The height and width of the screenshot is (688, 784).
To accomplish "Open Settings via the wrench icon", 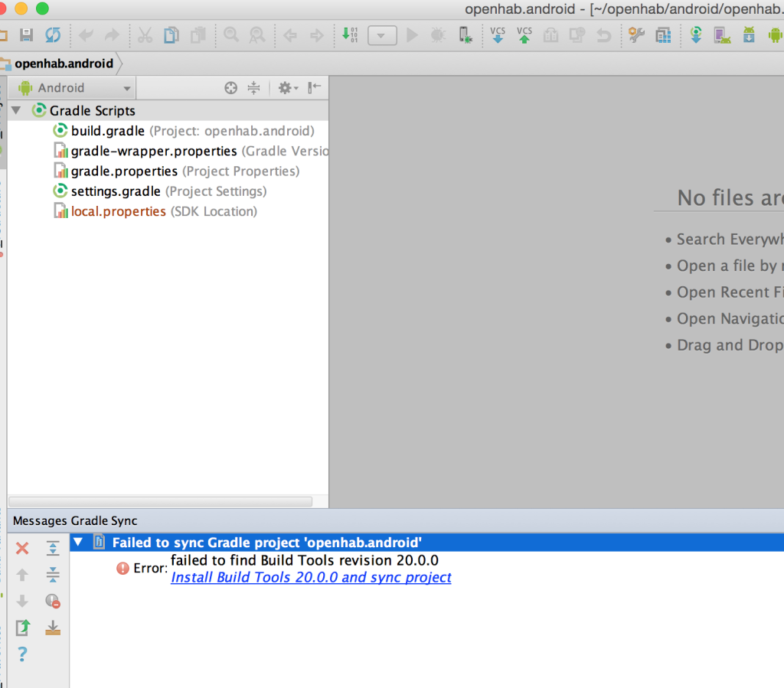I will 636,35.
